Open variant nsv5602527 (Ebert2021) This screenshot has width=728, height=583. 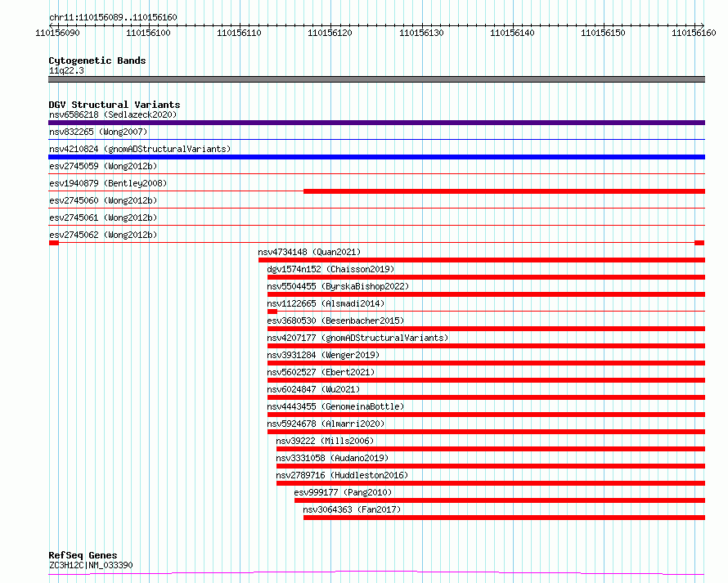[x=321, y=372]
